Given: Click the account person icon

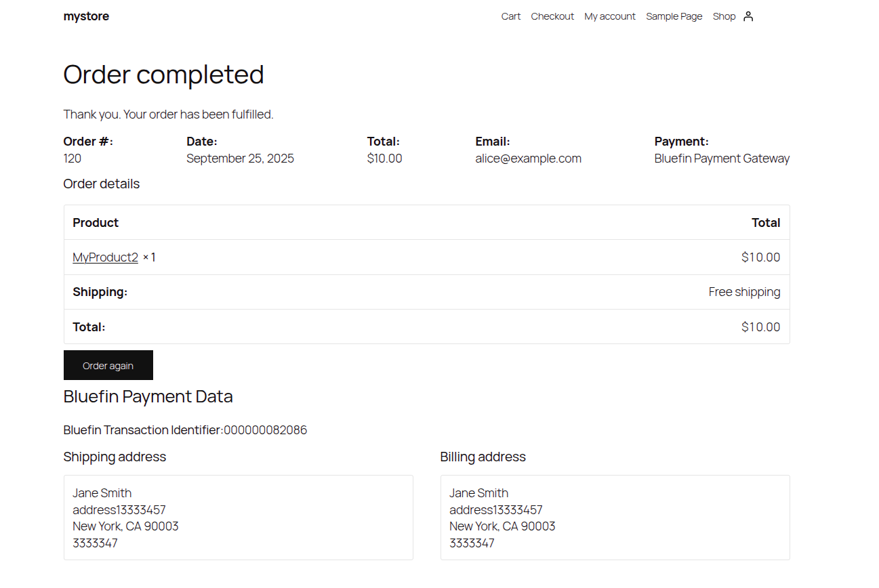Looking at the screenshot, I should coord(748,16).
